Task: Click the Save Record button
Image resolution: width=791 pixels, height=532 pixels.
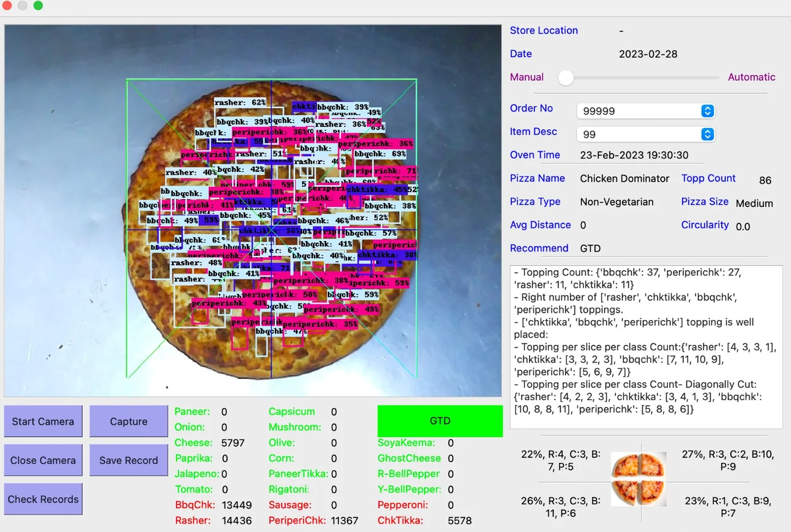Action: (129, 460)
